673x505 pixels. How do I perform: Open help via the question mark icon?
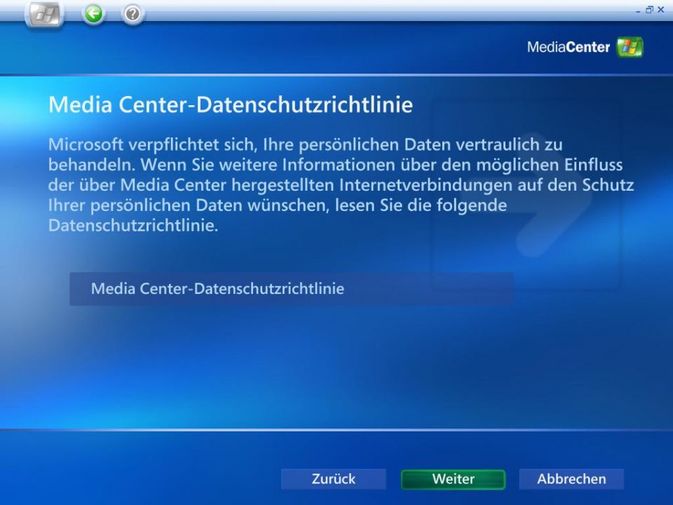tap(132, 14)
